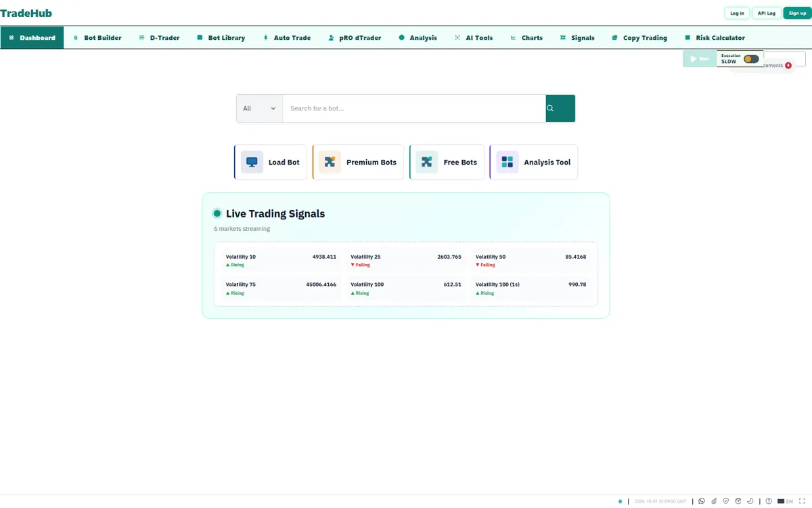Click the shield icon in status bar
Viewport: 812px width, 508px height.
click(x=726, y=501)
